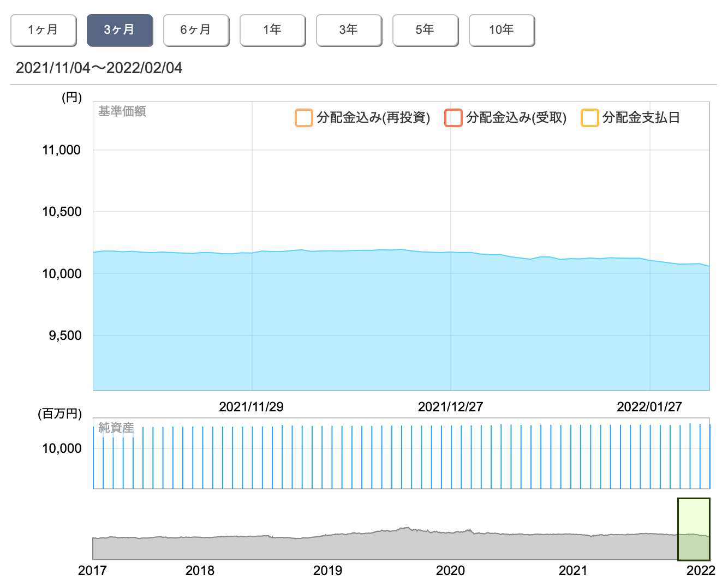Check the 分配金支払日 checkbox
The image size is (728, 587).
[x=589, y=118]
